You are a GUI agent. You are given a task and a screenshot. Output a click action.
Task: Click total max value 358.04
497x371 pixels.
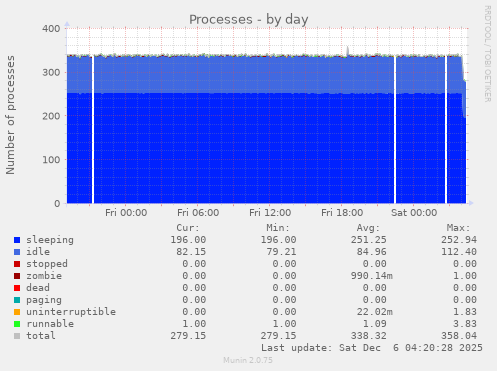coord(459,336)
